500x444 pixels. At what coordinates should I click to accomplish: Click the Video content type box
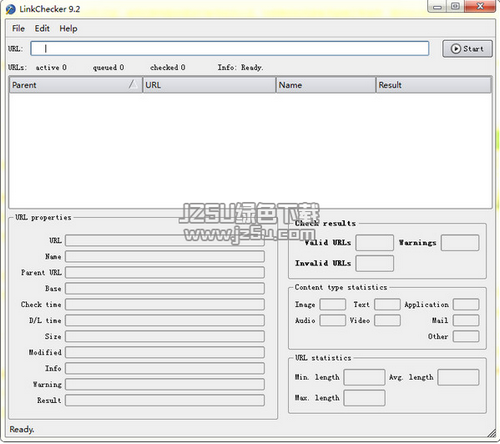(387, 320)
